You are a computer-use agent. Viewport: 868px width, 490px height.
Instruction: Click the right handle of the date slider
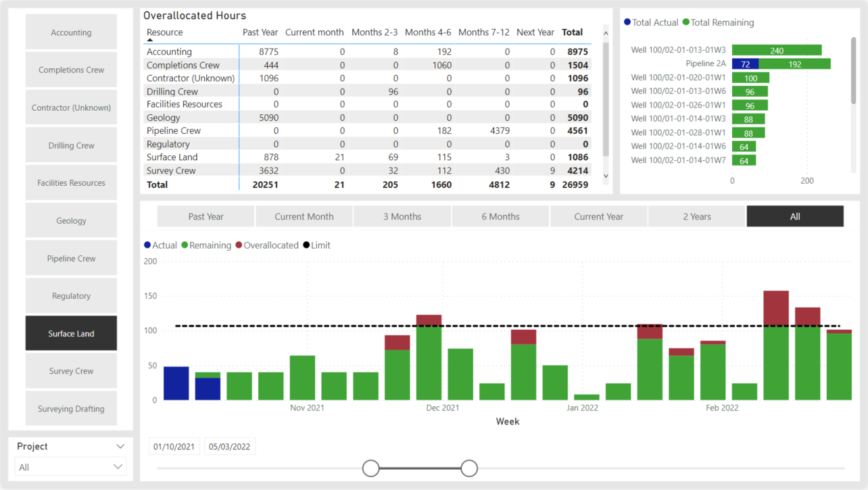(x=469, y=468)
